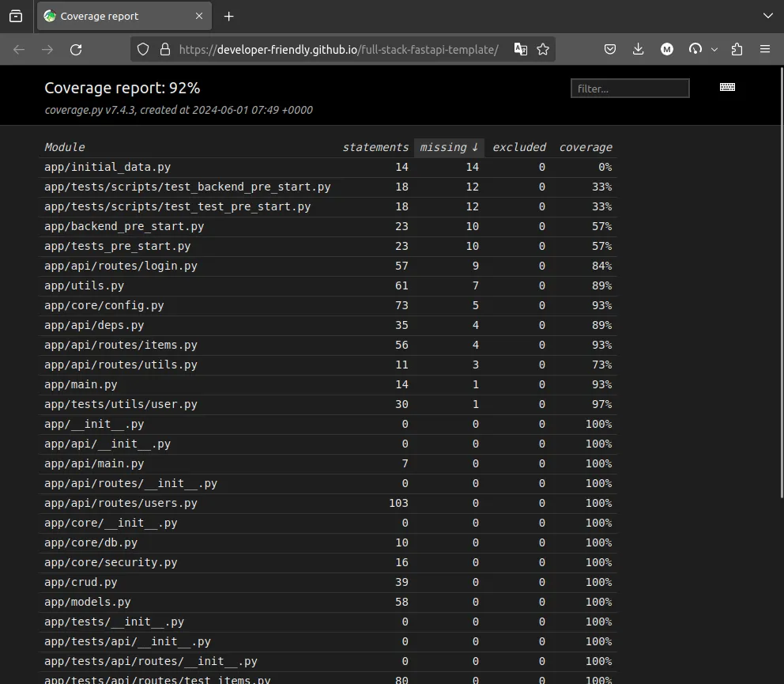This screenshot has height=684, width=784.
Task: Open the extensions puzzle icon
Action: tap(737, 49)
